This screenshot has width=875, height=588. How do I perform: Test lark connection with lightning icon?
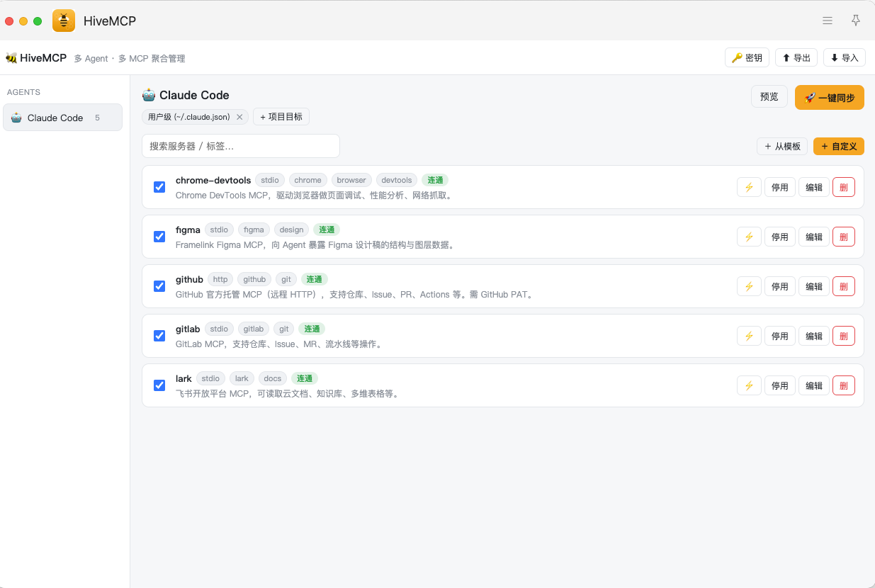coord(749,385)
